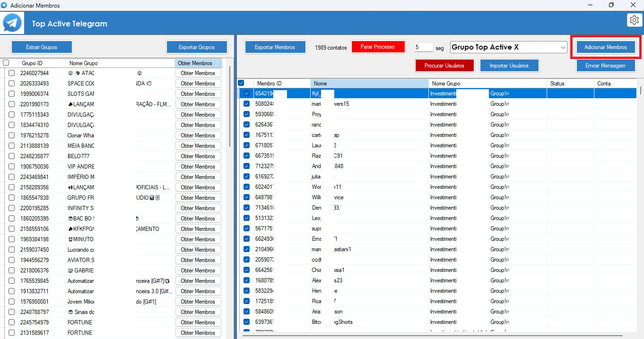Click Nome Grupo header in members table

tap(487, 84)
